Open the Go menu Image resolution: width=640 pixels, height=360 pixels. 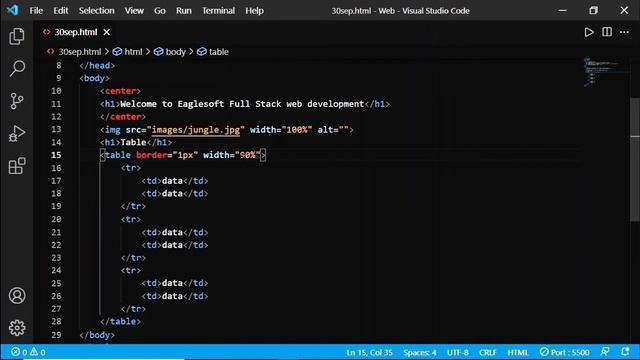(x=160, y=11)
